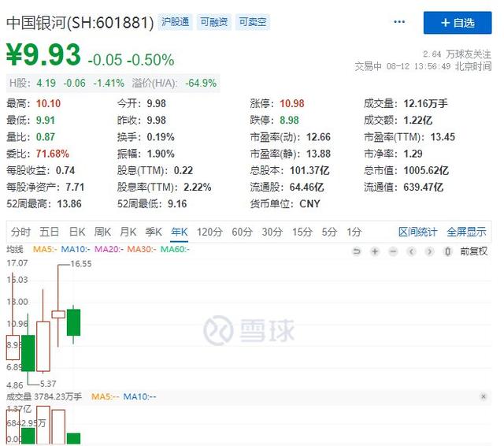504x446 pixels.
Task: Click the 可卖空 tag
Action: point(253,22)
